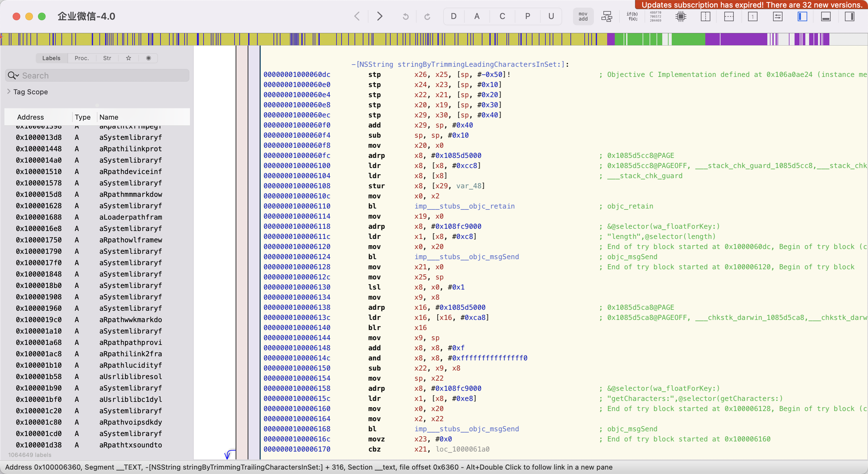Select label row 0x100001b10 aRpathlucidityf

point(97,365)
